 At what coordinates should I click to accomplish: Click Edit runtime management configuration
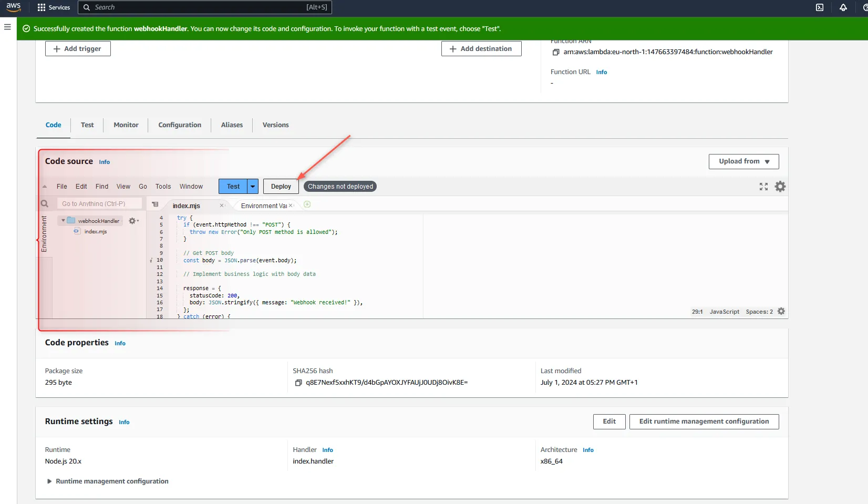[x=704, y=421]
